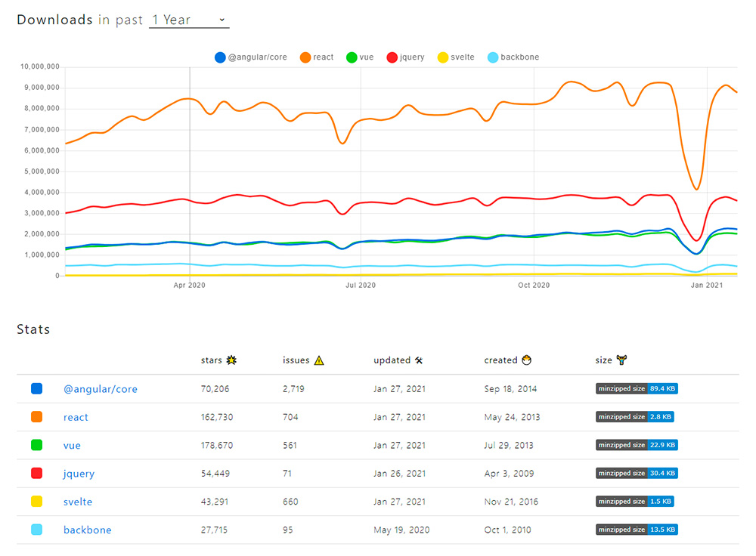Click the Nov 21, 2016 created date

(x=511, y=502)
